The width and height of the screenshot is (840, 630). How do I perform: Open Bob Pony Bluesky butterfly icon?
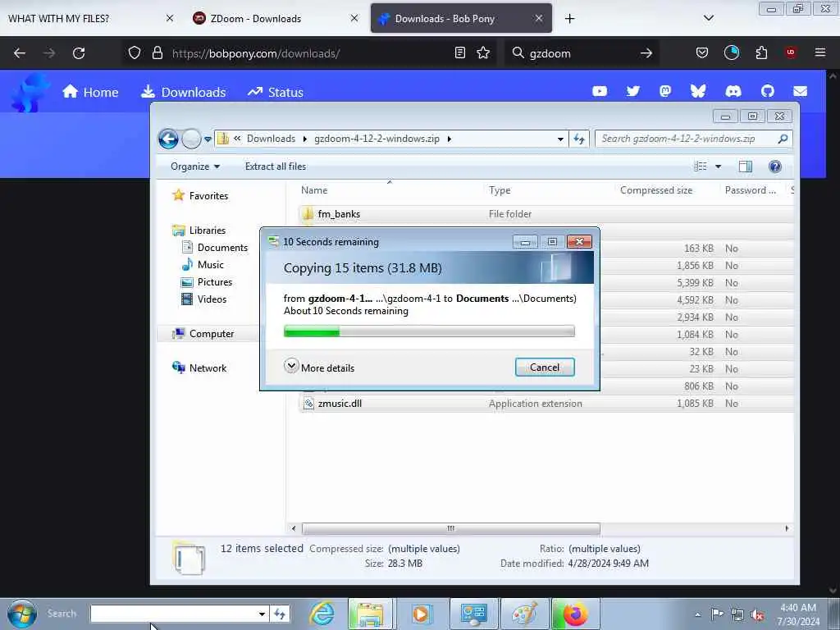click(698, 92)
